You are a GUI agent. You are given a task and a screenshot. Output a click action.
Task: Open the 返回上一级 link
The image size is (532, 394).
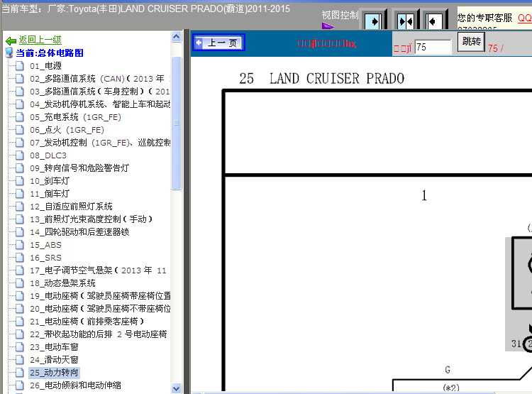click(x=40, y=40)
